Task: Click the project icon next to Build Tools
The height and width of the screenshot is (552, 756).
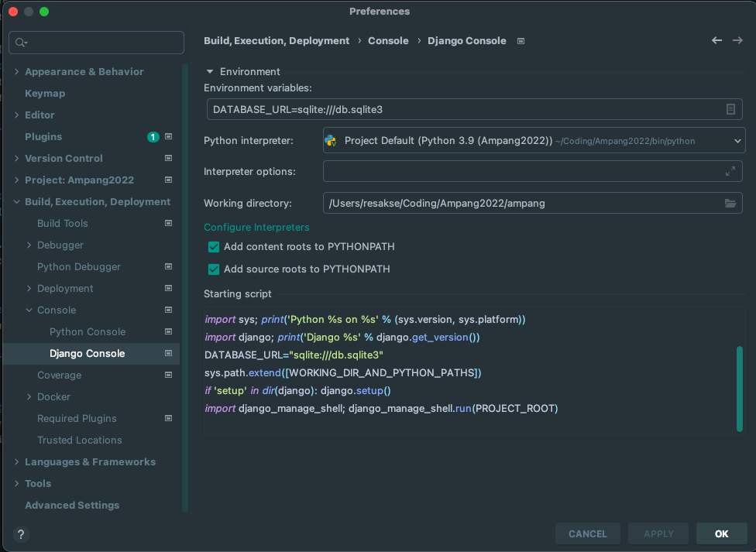Action: tap(168, 223)
